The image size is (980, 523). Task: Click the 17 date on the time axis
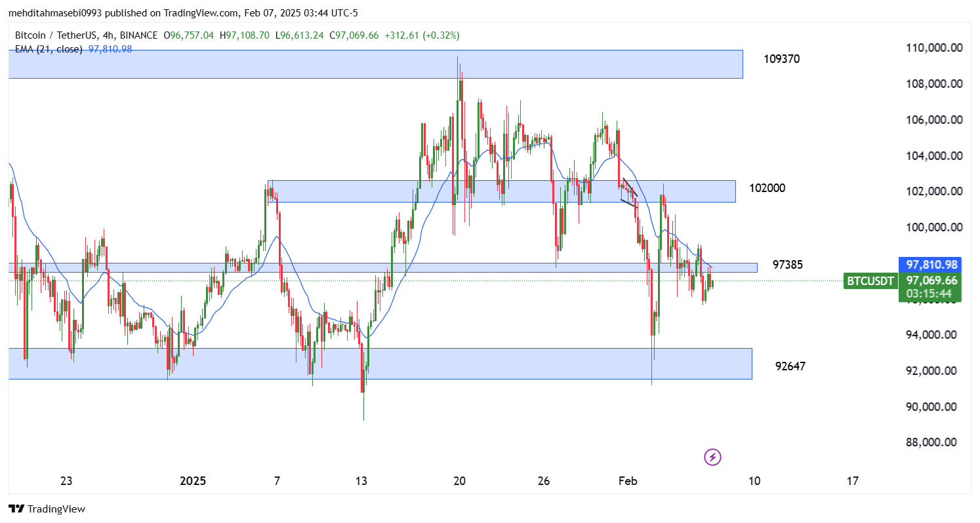(x=853, y=481)
